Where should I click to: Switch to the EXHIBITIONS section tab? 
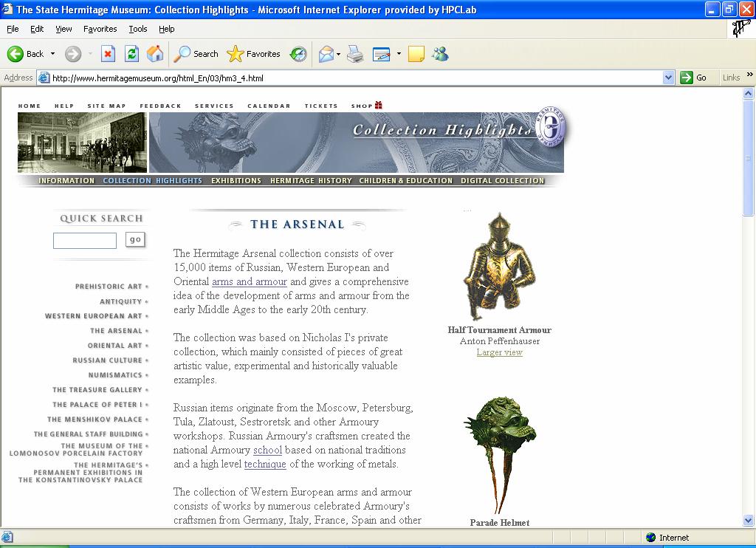click(x=236, y=180)
